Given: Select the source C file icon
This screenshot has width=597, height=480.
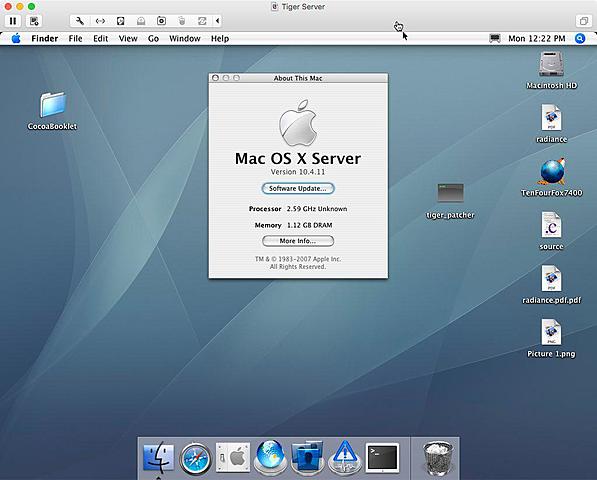Looking at the screenshot, I should pyautogui.click(x=551, y=231).
